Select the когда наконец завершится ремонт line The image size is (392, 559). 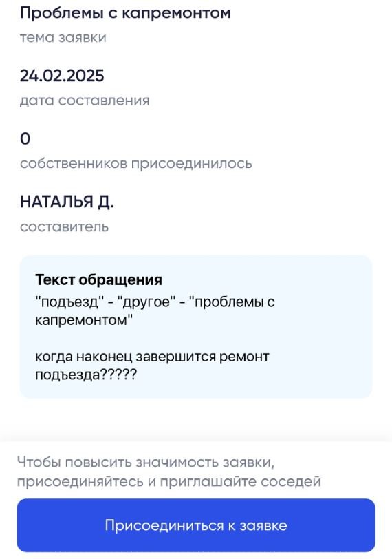tap(152, 357)
